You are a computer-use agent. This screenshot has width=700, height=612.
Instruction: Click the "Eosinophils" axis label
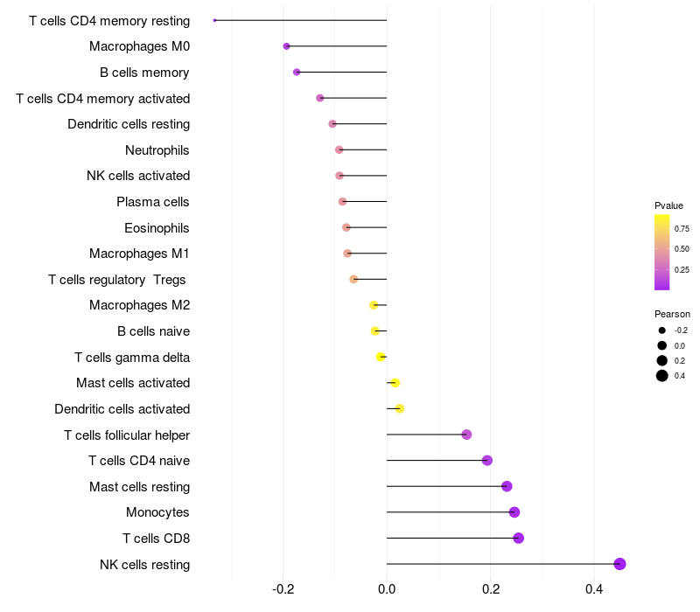pos(157,228)
